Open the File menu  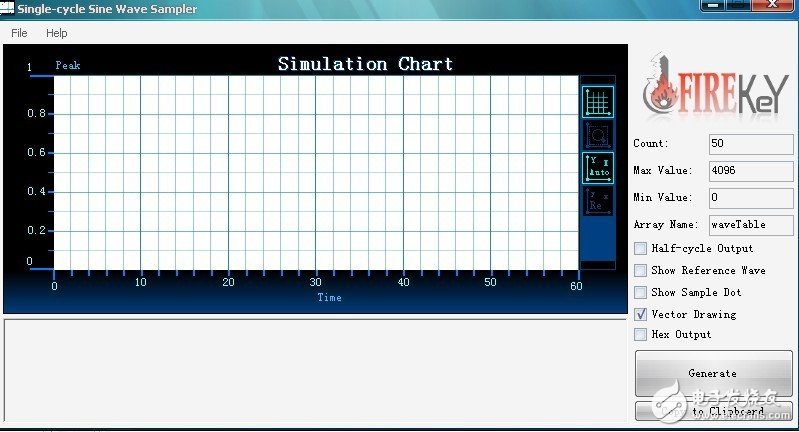coord(19,33)
